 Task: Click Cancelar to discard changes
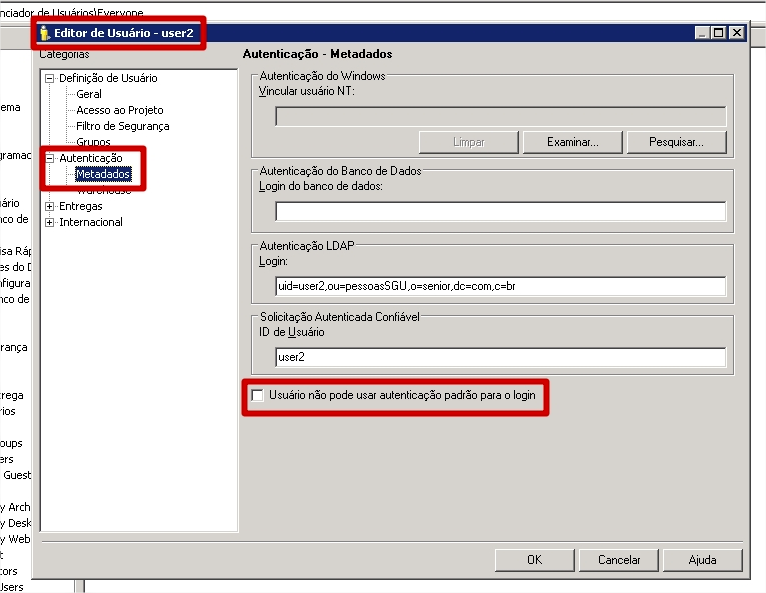tap(619, 560)
